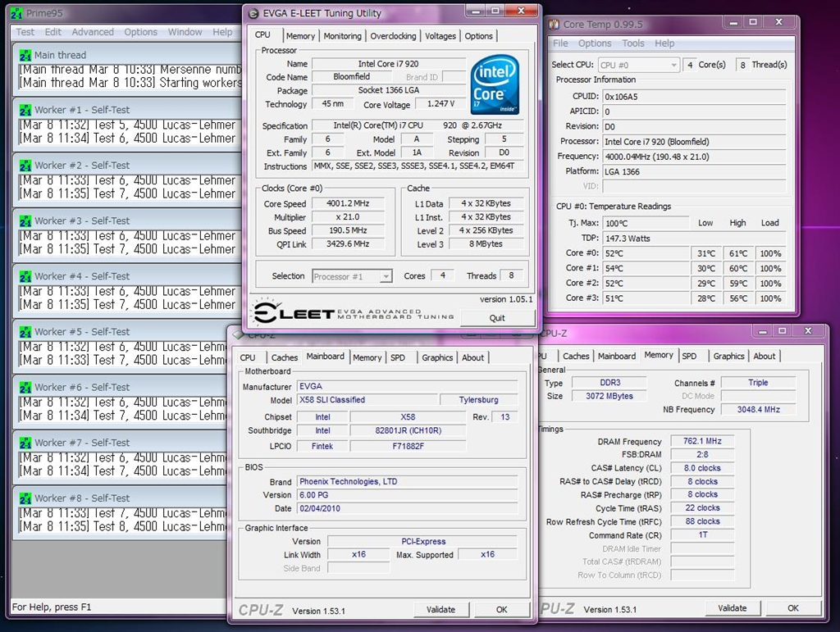Click the Worker #1 Self-Test window icon
840x632 pixels.
click(x=25, y=110)
